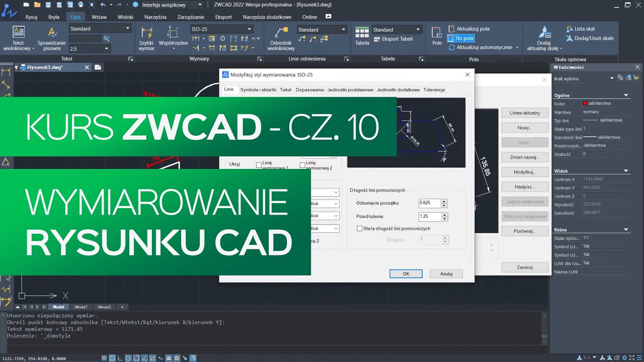
Task: Check Linię wymiarową 1 hide checkbox
Action: click(x=259, y=165)
